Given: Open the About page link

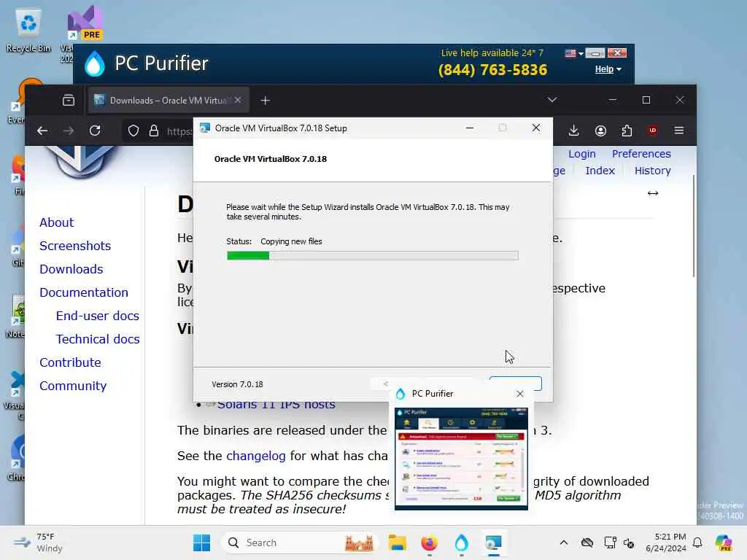Looking at the screenshot, I should tap(57, 222).
